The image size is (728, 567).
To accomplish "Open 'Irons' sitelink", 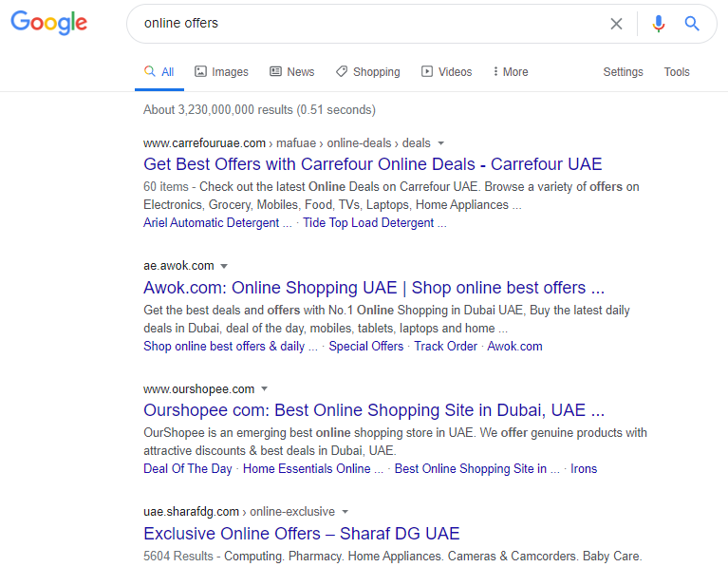I will (x=584, y=468).
